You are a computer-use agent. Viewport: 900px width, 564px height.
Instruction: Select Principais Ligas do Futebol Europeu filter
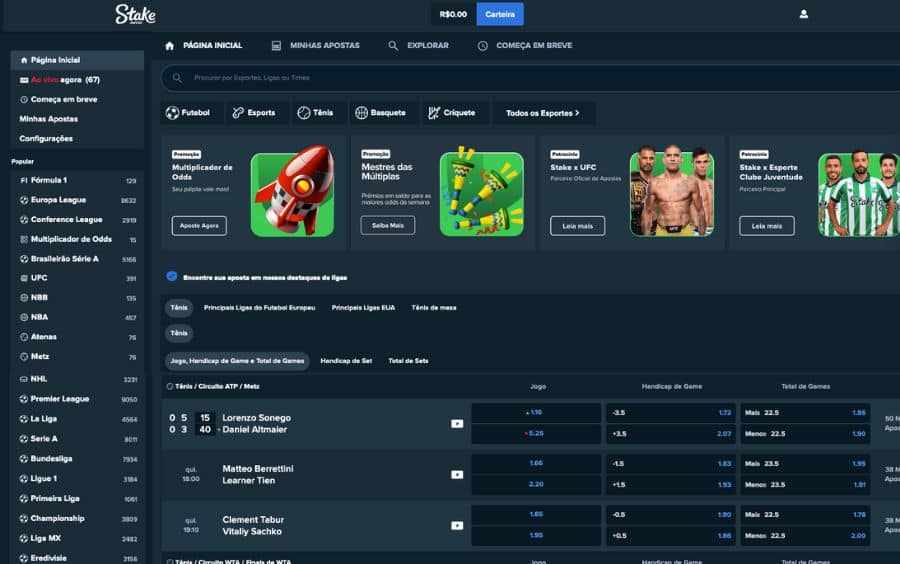tap(259, 308)
